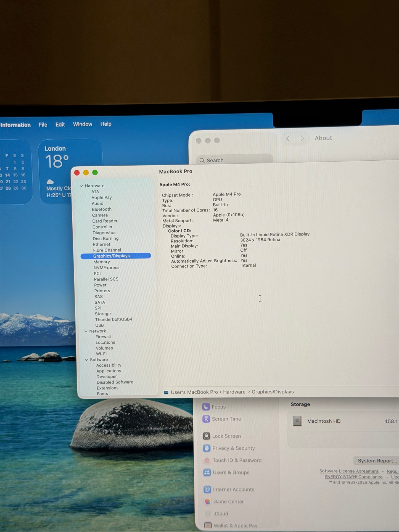
Task: Open the Edit menu
Action: point(60,125)
